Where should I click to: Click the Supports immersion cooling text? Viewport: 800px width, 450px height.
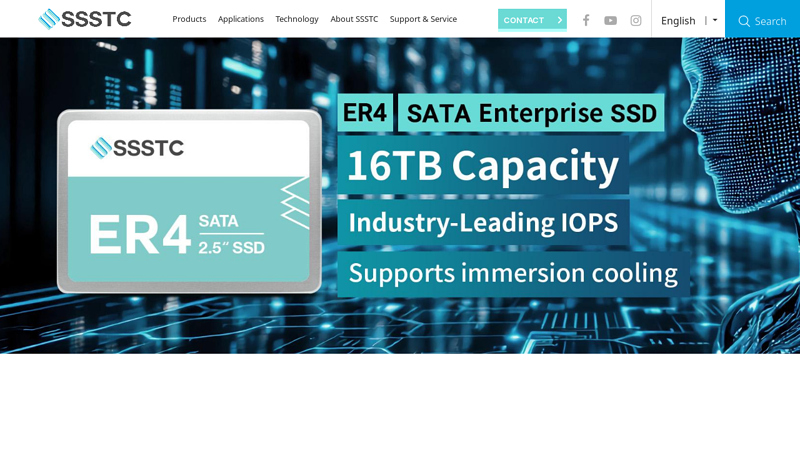coord(512,273)
